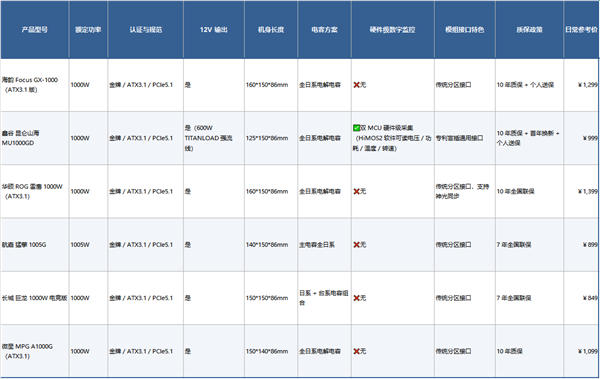The image size is (600, 379).
Task: Click the red X icon in 长城 巨龙 row
Action: tap(356, 298)
